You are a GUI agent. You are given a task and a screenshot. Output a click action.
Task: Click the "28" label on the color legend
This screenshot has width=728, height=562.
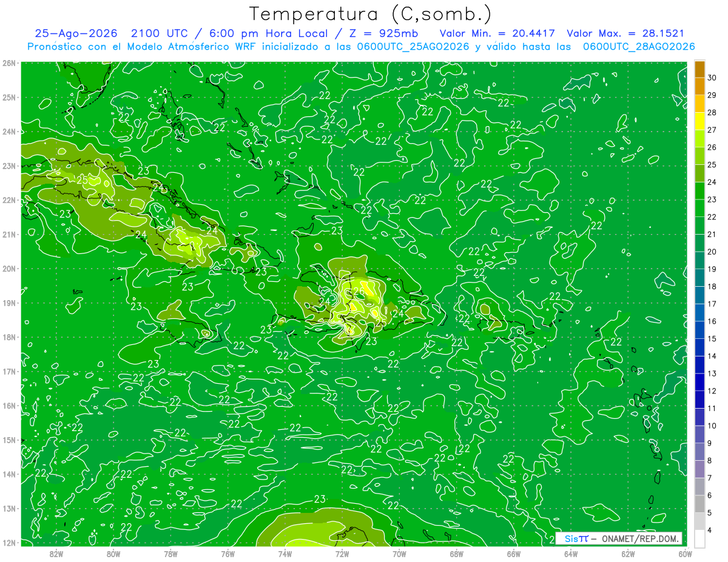712,112
